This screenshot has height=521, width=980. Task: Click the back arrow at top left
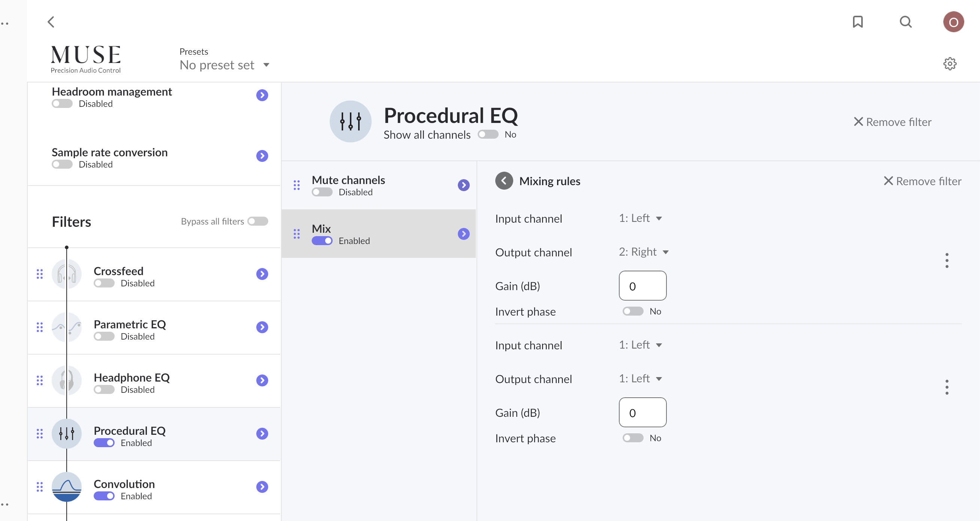51,22
